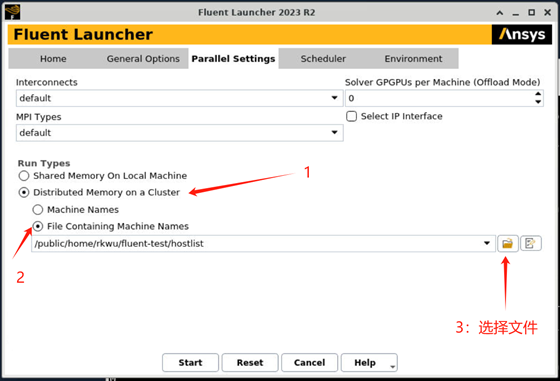Click the Reset button
The image size is (560, 381).
tap(250, 363)
